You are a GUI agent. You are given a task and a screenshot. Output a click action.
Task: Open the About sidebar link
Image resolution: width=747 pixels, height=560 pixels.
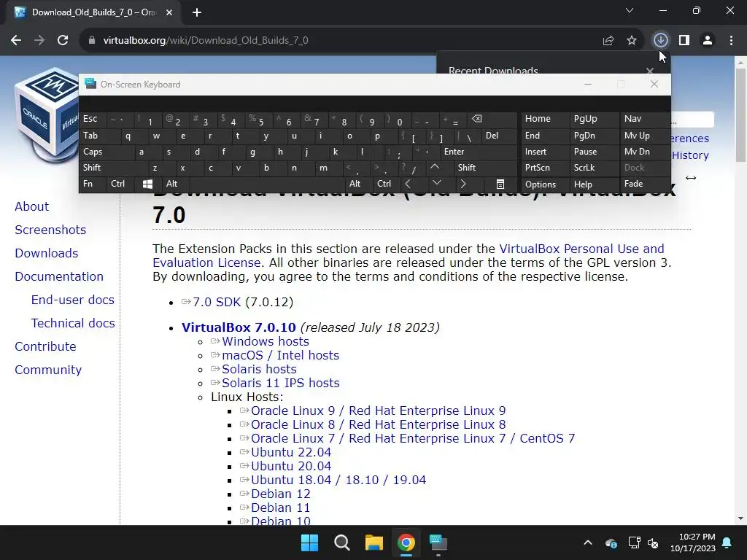(x=32, y=206)
